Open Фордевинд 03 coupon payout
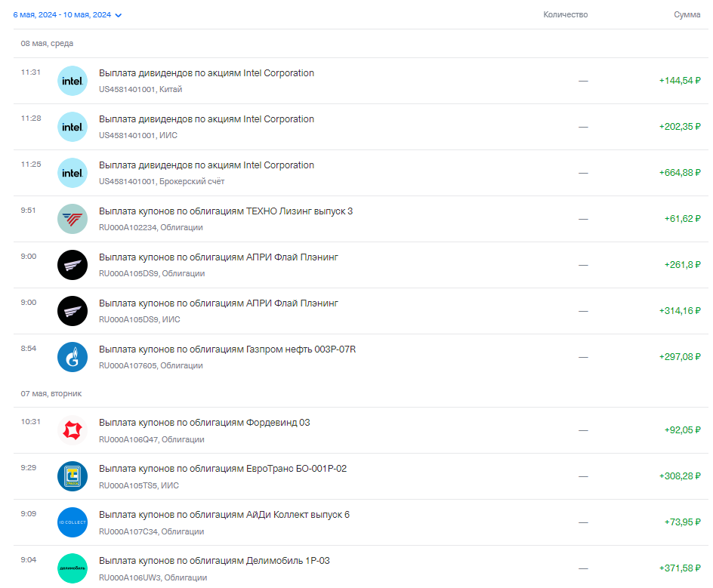This screenshot has height=588, width=713. [360, 430]
